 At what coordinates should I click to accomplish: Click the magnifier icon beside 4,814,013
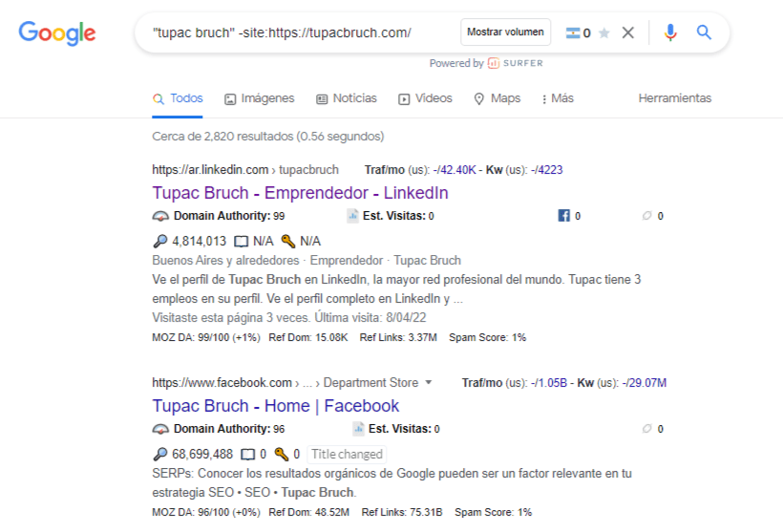coord(159,242)
